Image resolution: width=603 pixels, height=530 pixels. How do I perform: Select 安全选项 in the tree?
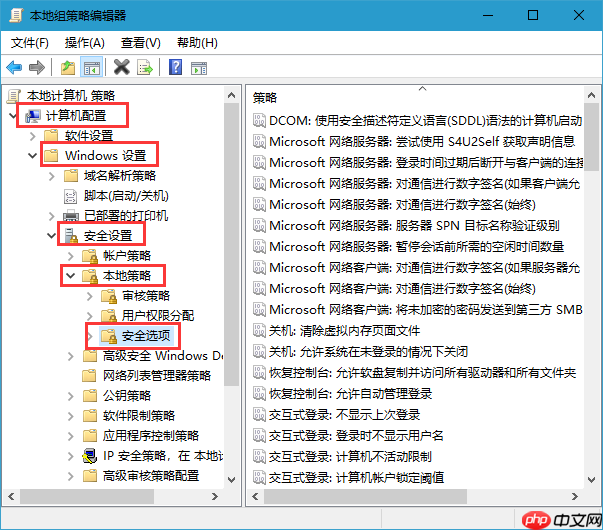point(146,336)
